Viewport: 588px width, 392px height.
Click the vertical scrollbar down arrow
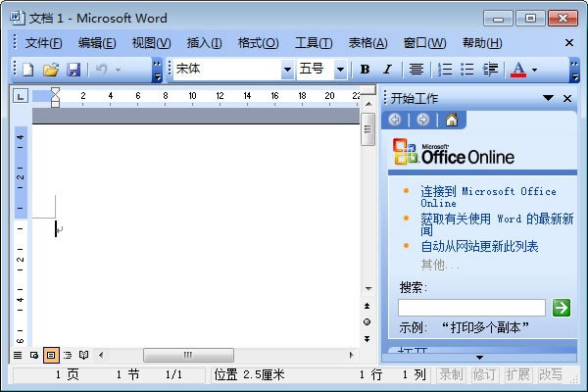pos(368,289)
